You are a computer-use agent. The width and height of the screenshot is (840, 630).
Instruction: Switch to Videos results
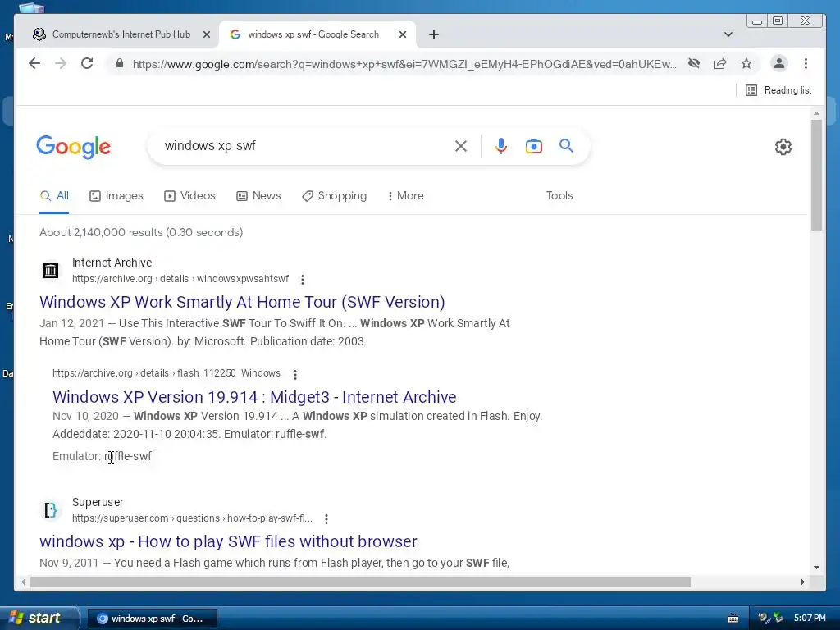pos(189,196)
